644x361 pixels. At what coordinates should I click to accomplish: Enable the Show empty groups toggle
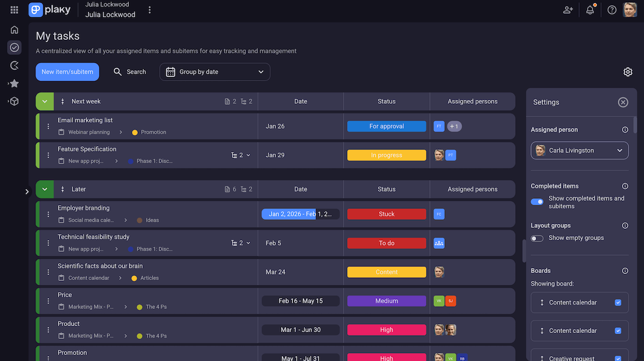(537, 238)
